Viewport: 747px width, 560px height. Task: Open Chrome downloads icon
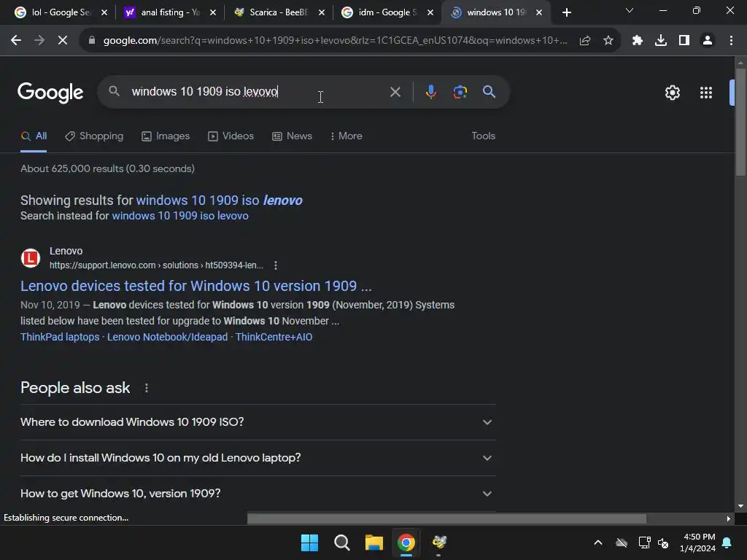pyautogui.click(x=661, y=41)
